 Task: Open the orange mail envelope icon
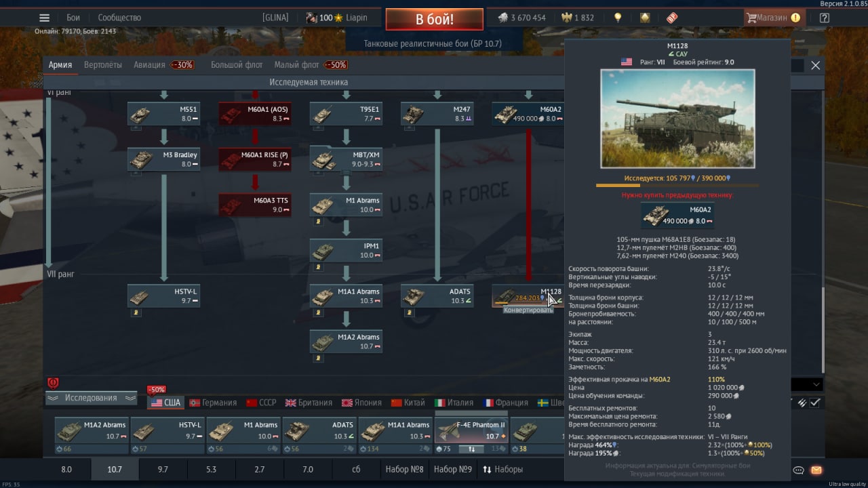click(x=816, y=470)
